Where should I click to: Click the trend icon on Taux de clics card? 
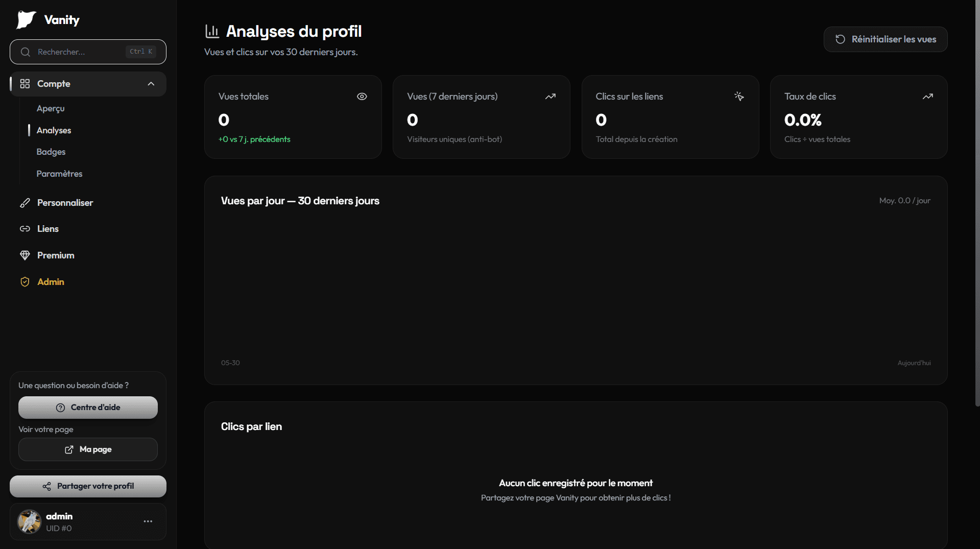coord(928,97)
